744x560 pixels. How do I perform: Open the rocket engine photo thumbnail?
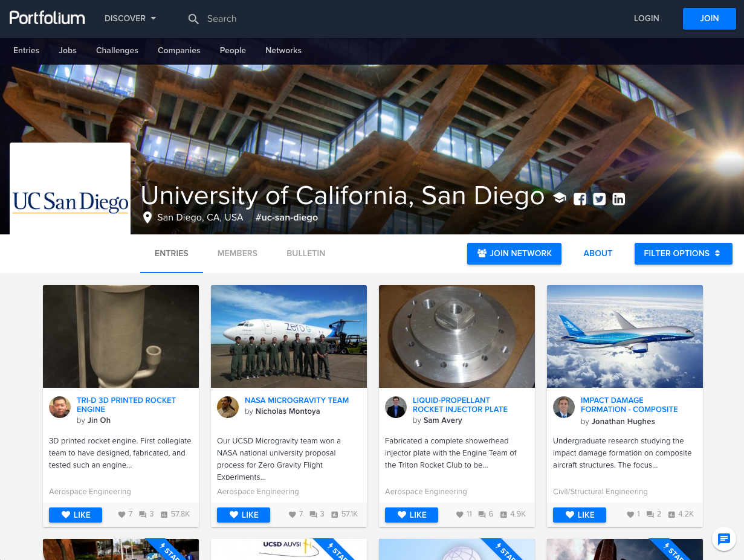[x=121, y=336]
